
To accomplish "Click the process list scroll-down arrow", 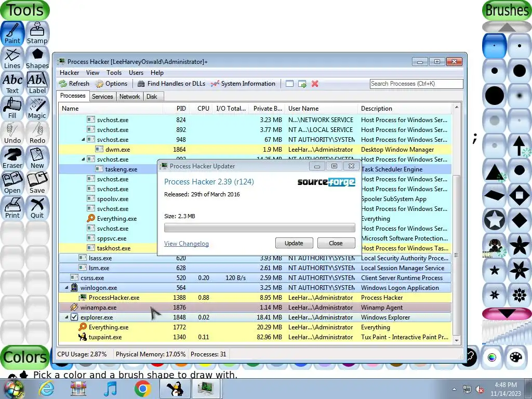I will pyautogui.click(x=457, y=340).
